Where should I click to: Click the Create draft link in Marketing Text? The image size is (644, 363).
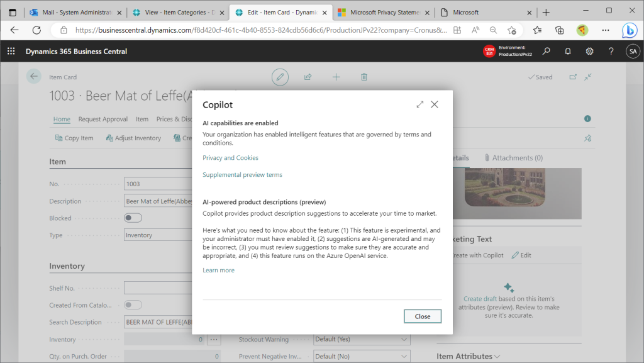[480, 299]
